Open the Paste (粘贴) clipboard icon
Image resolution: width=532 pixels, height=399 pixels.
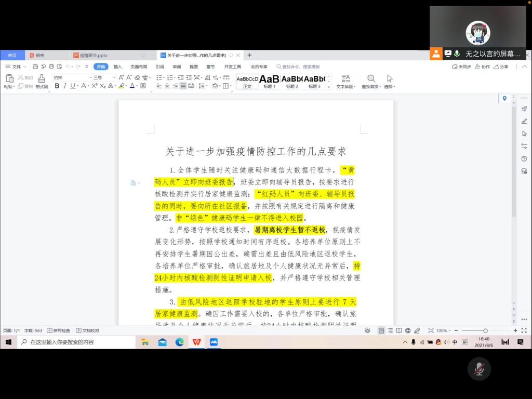[9, 78]
